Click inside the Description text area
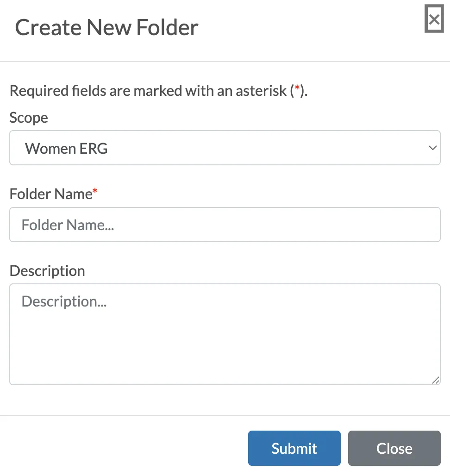450x476 pixels. [x=225, y=334]
